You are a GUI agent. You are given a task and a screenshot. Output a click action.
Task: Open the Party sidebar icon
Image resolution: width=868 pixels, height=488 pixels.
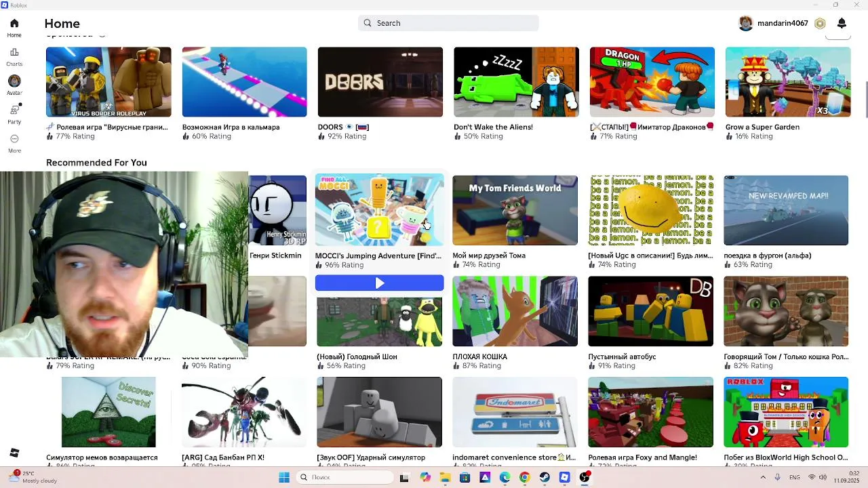[x=14, y=110]
